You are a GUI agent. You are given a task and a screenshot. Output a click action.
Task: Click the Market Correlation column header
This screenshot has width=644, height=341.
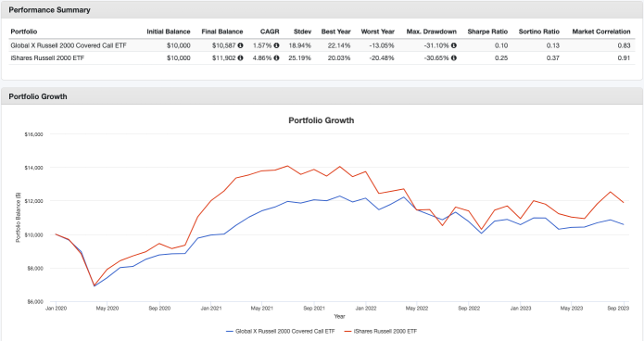tap(601, 32)
